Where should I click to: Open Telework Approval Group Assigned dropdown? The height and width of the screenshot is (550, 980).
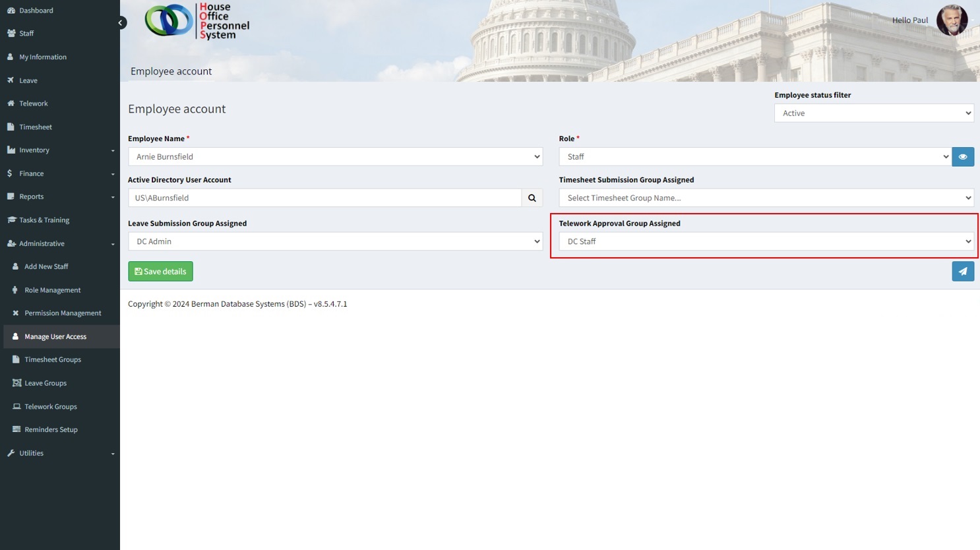point(766,241)
